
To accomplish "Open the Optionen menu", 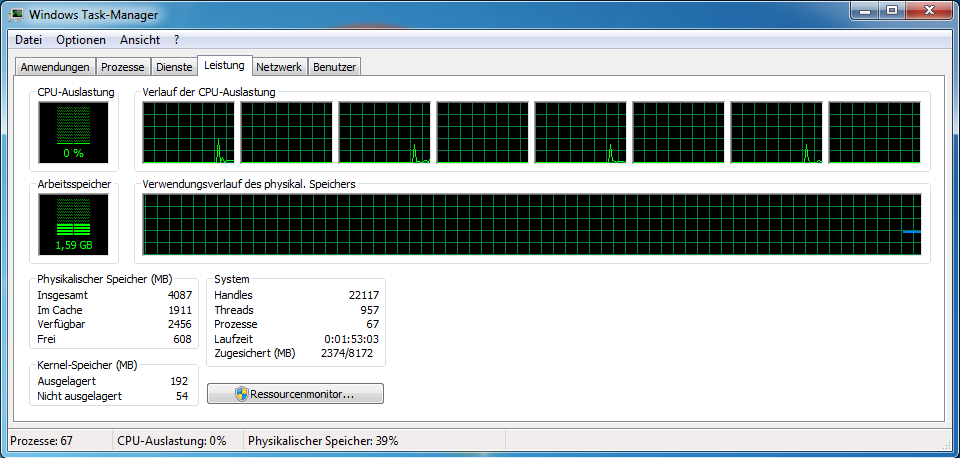I will [81, 40].
